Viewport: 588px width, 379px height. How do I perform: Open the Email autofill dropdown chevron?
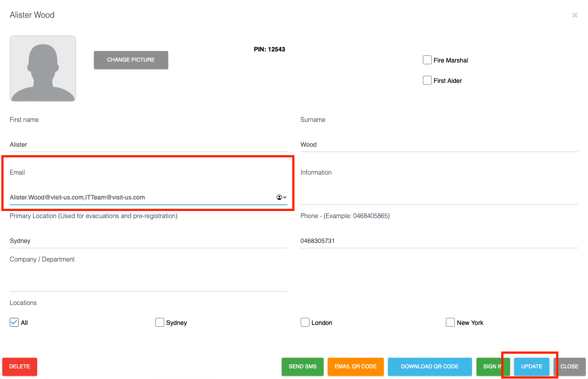click(285, 197)
